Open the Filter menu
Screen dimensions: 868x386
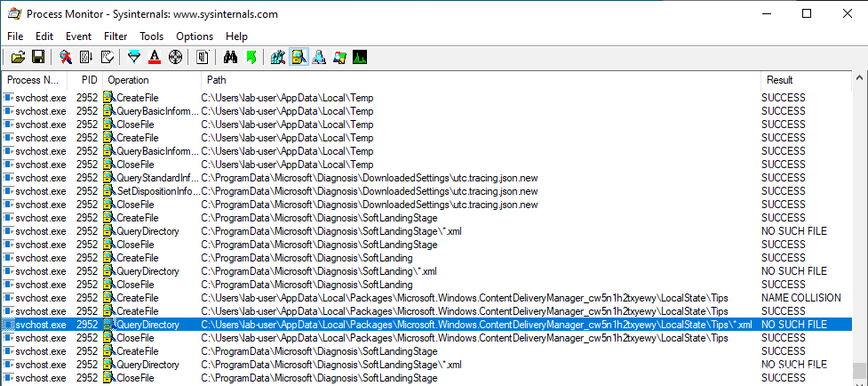point(115,36)
